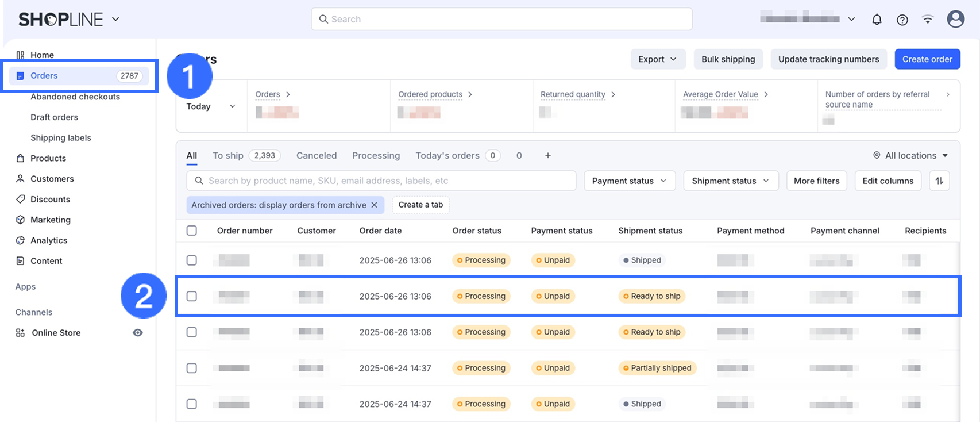The width and height of the screenshot is (980, 422).
Task: Check the first order row checkbox
Action: pos(192,260)
